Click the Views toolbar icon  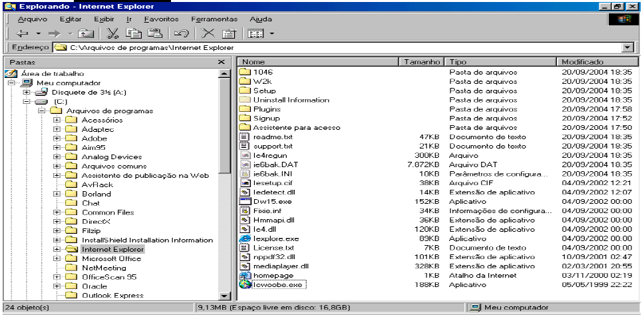256,34
